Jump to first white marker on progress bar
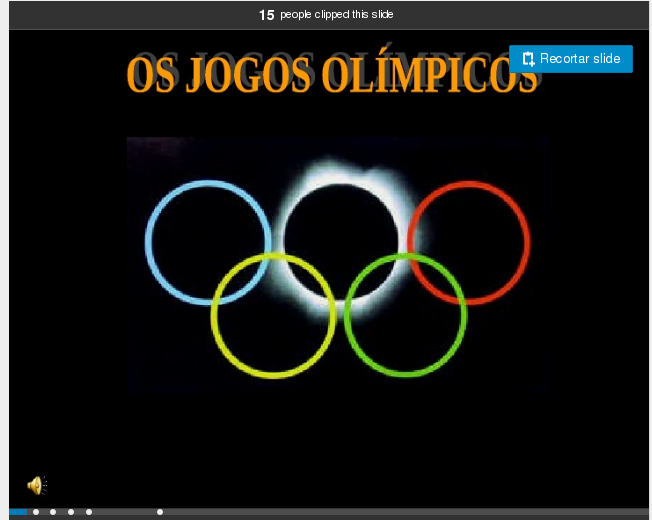Screen dimensions: 652x520 36,512
